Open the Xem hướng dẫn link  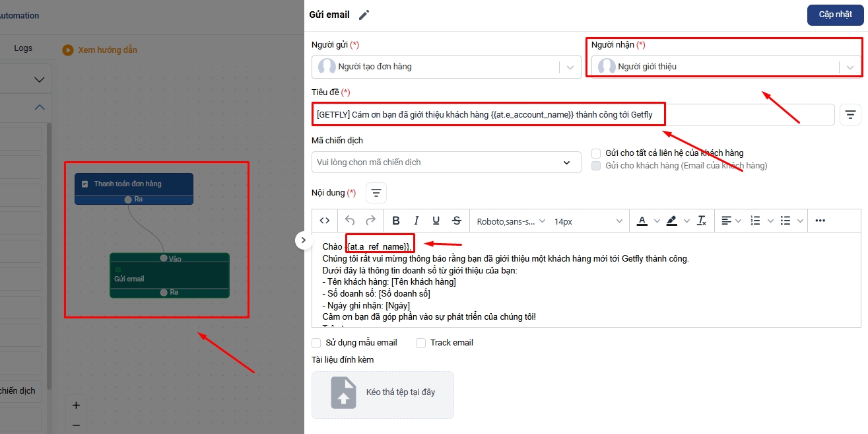(107, 50)
